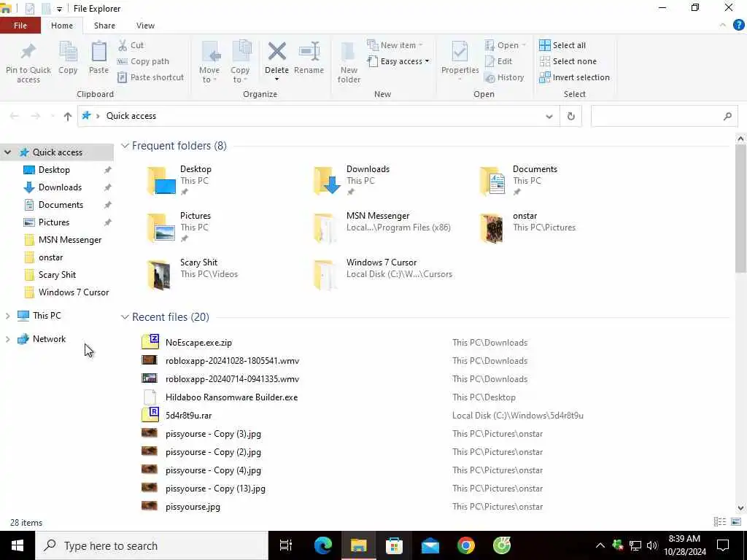Open the Move to dropdown
The width and height of the screenshot is (747, 560).
pyautogui.click(x=209, y=62)
